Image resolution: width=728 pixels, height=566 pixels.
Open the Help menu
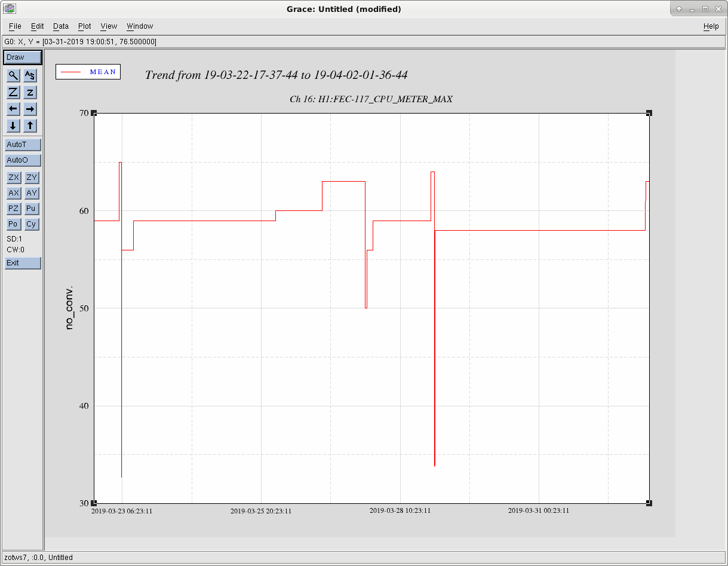pyautogui.click(x=711, y=26)
